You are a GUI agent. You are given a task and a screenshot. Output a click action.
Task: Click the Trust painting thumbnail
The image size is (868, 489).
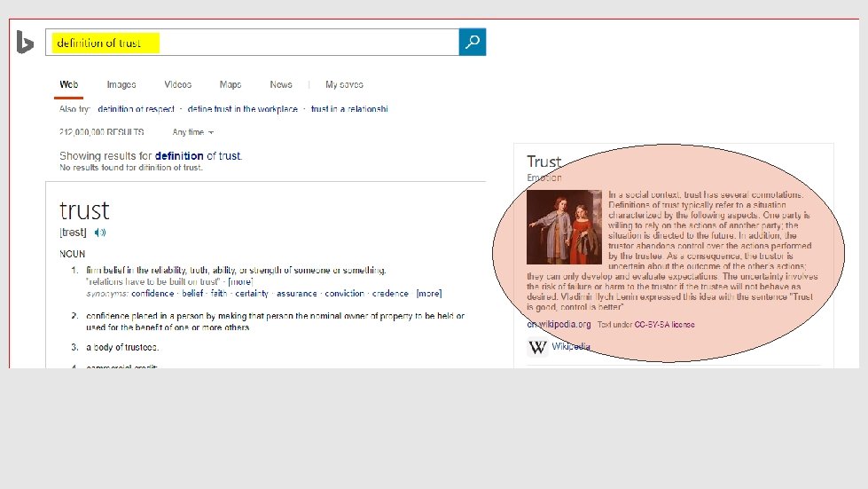click(x=564, y=227)
